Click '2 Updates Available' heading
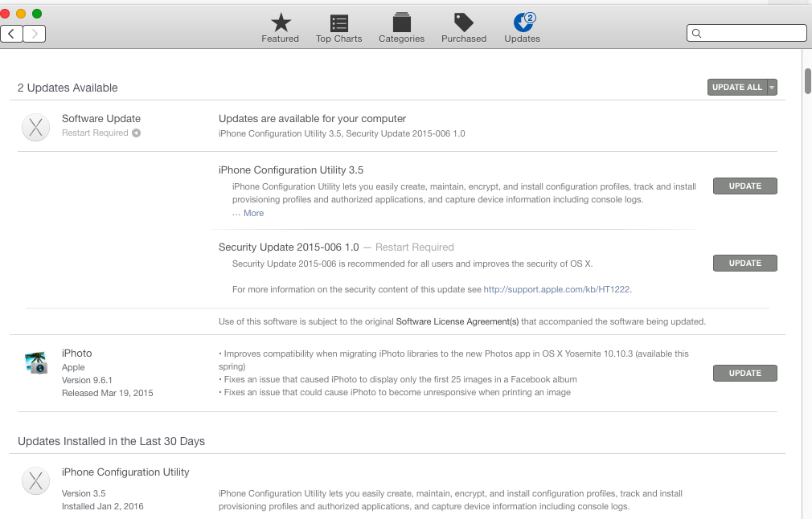Image resolution: width=812 pixels, height=519 pixels. pyautogui.click(x=68, y=88)
